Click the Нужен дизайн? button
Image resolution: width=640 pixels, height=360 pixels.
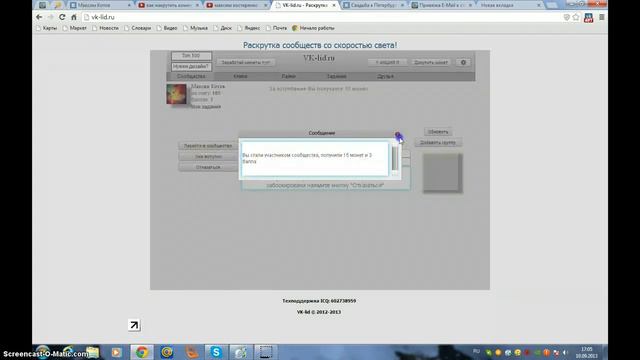pos(191,66)
